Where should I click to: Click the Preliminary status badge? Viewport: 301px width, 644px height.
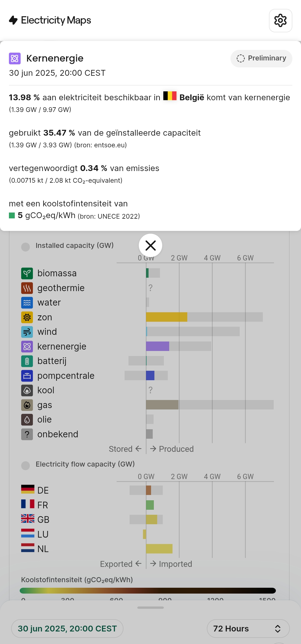(261, 58)
